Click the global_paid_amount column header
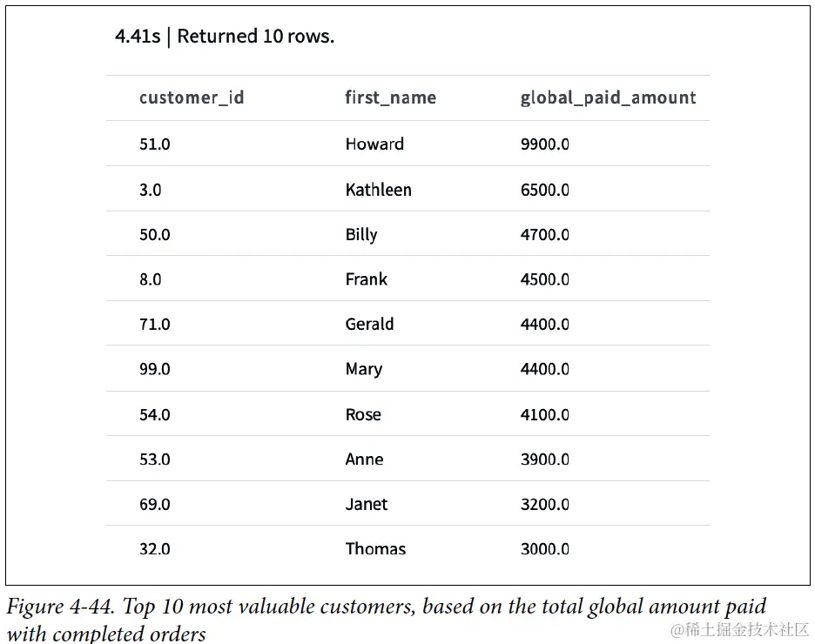The width and height of the screenshot is (815, 644). coord(608,97)
